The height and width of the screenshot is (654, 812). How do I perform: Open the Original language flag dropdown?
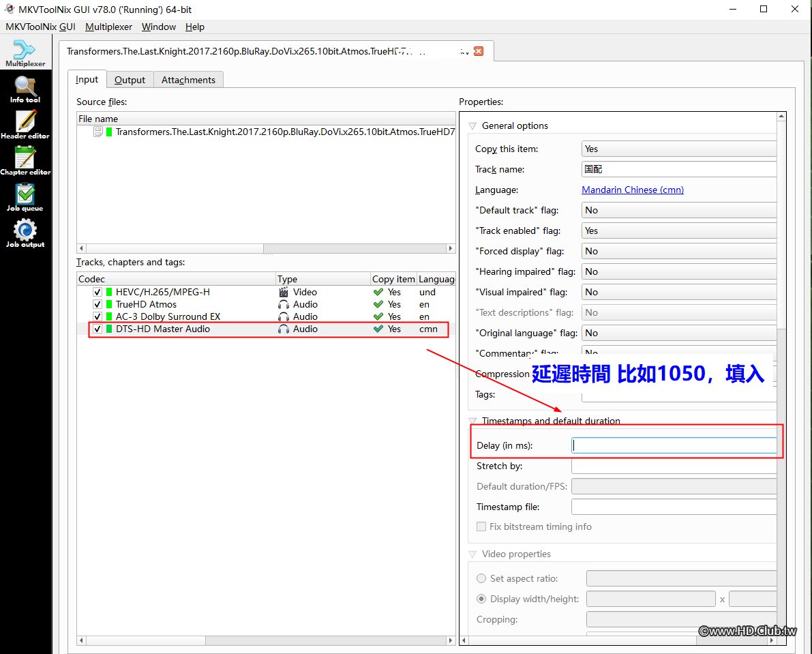pyautogui.click(x=679, y=333)
